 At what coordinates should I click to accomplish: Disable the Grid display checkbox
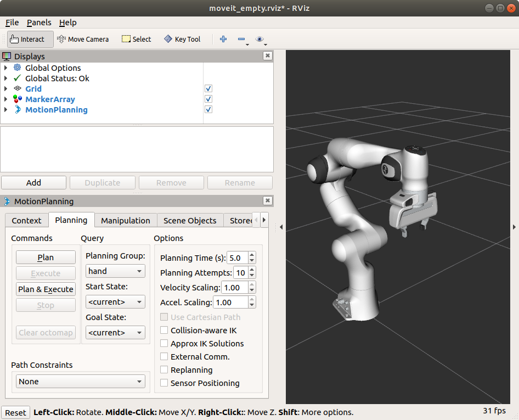[x=208, y=88]
